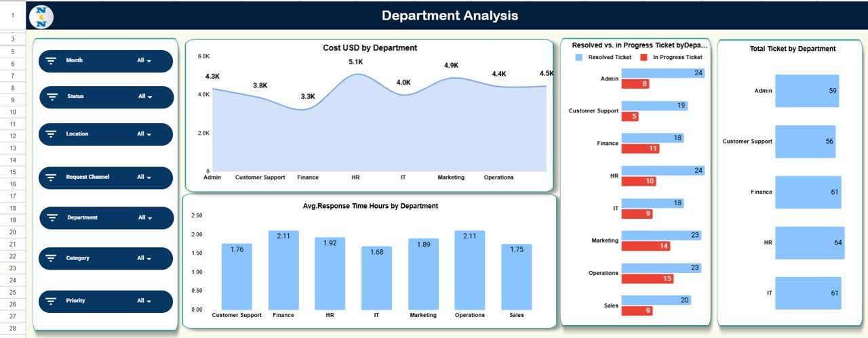Expand the Status All dropdown
Screen dimensions: 868x338
[x=145, y=97]
